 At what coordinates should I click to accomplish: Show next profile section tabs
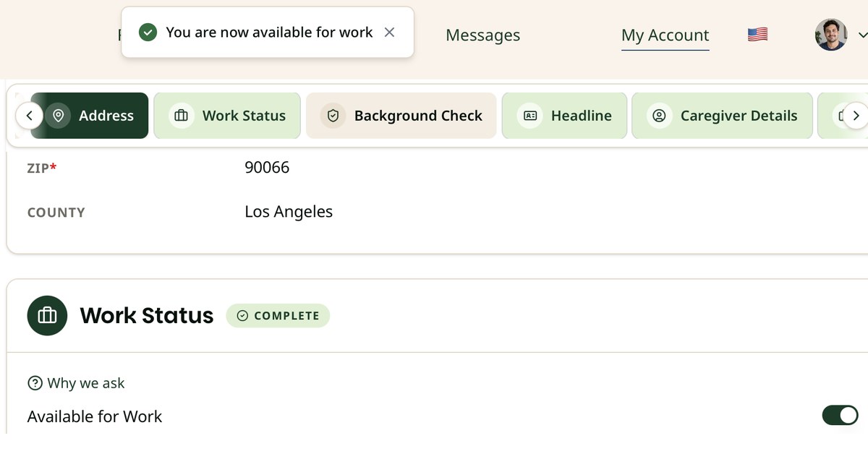(856, 116)
